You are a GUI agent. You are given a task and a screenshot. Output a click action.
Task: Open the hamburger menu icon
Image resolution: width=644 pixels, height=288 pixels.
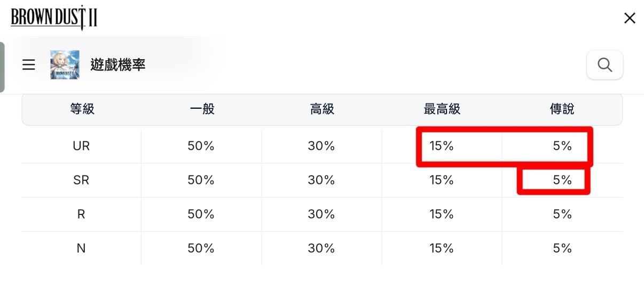pos(28,65)
